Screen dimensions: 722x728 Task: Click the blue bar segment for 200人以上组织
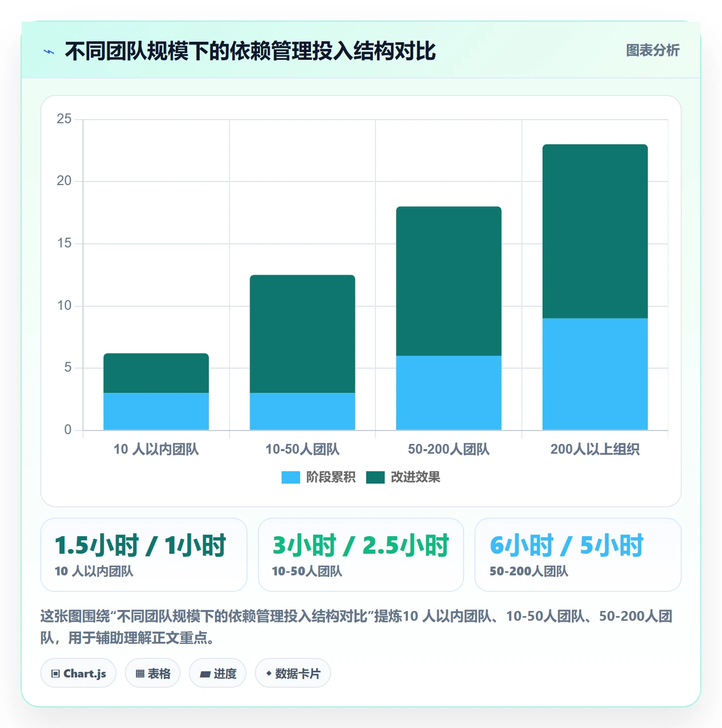595,374
